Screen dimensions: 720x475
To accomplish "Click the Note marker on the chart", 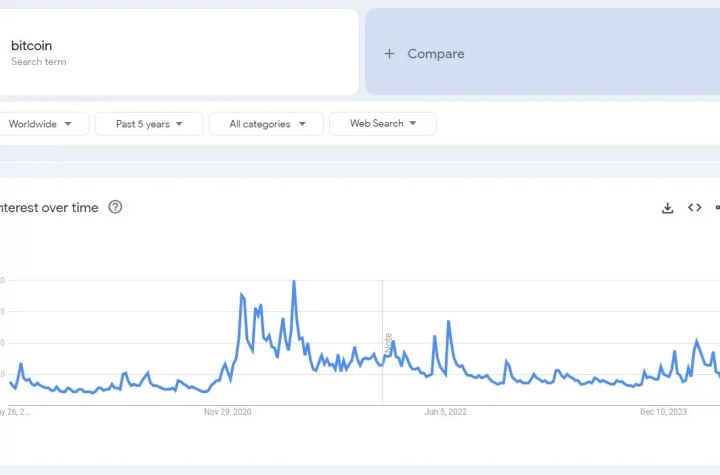I will [388, 343].
